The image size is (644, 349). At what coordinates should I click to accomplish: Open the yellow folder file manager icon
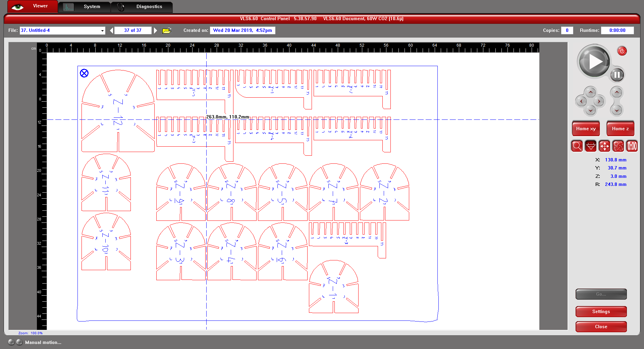click(x=167, y=31)
